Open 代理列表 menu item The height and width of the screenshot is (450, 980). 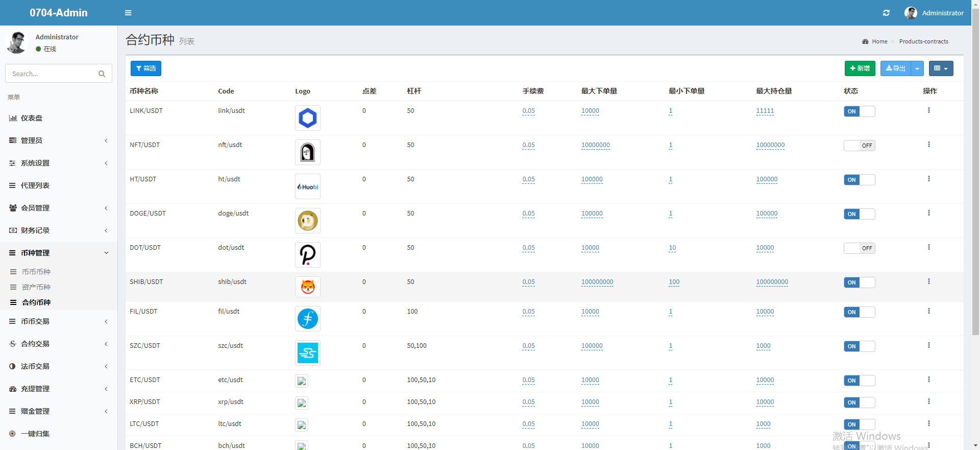tap(59, 185)
